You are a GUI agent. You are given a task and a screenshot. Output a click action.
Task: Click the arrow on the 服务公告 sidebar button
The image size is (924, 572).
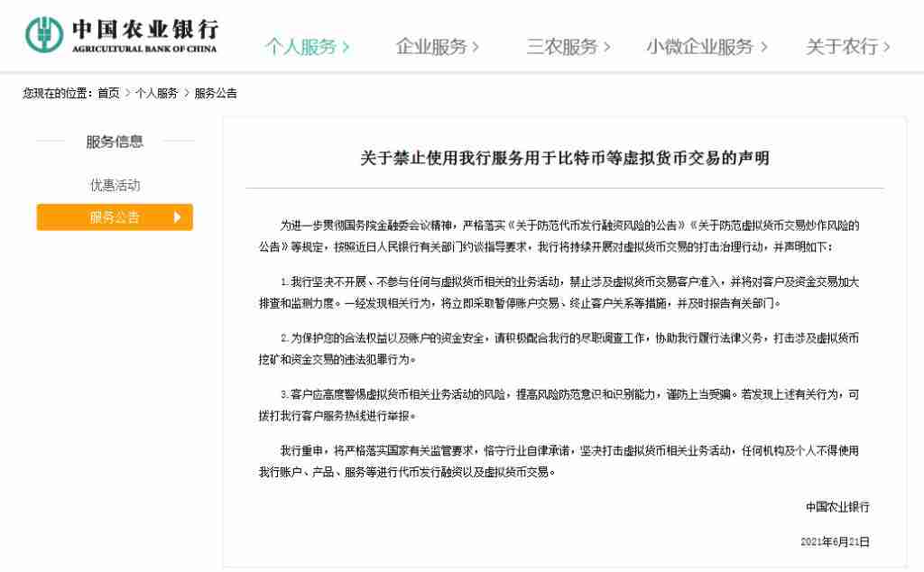tap(177, 217)
